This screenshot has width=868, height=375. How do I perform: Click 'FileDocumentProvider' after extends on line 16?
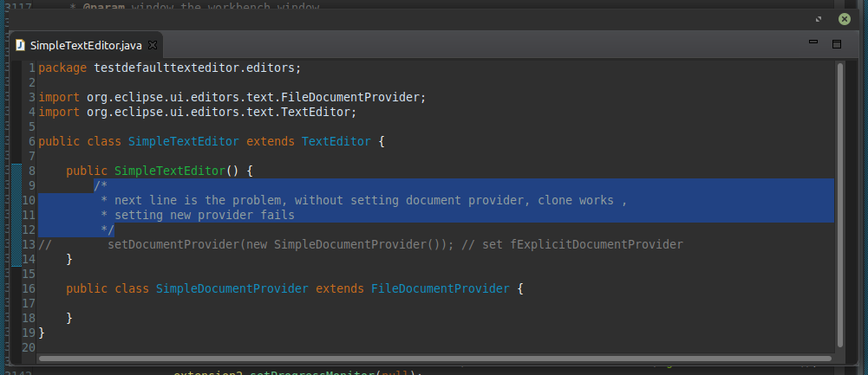tap(441, 288)
